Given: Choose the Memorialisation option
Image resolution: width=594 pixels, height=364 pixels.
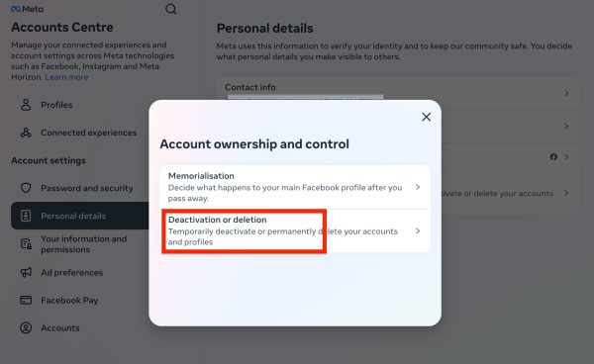Looking at the screenshot, I should click(295, 187).
